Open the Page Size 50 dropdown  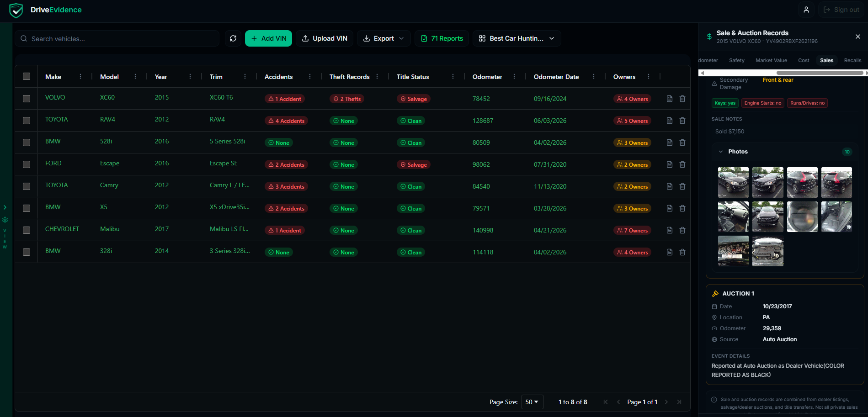click(532, 402)
